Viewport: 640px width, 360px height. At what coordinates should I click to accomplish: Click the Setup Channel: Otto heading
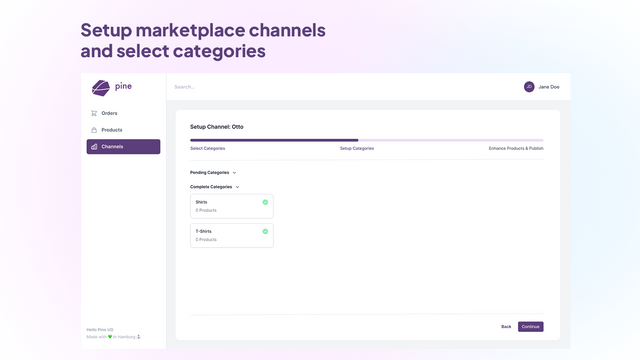pos(217,127)
